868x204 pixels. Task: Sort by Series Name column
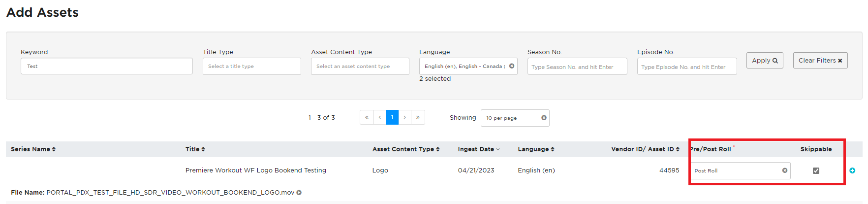[33, 149]
